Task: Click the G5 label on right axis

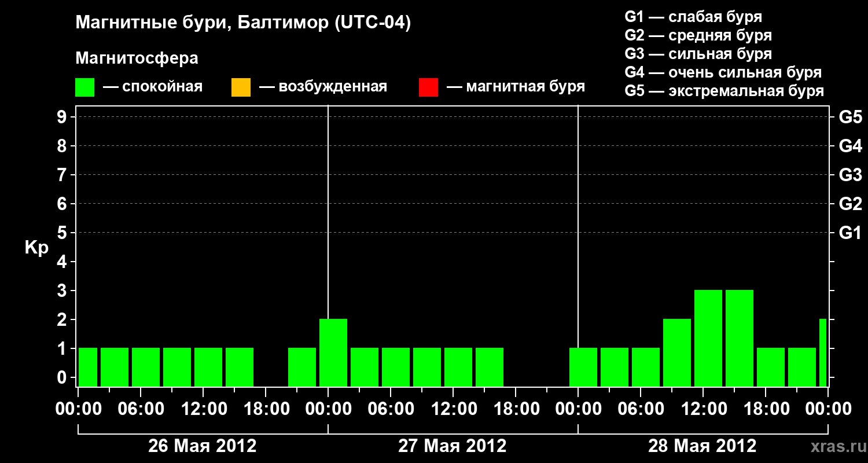Action: click(x=850, y=117)
